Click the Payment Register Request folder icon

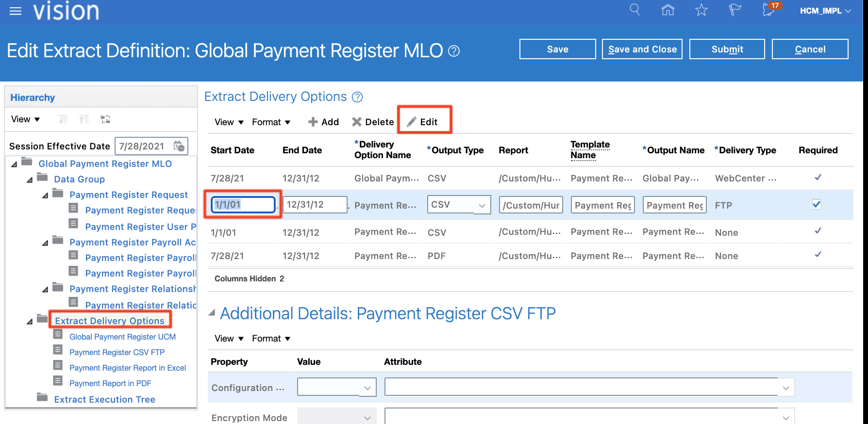tap(58, 193)
